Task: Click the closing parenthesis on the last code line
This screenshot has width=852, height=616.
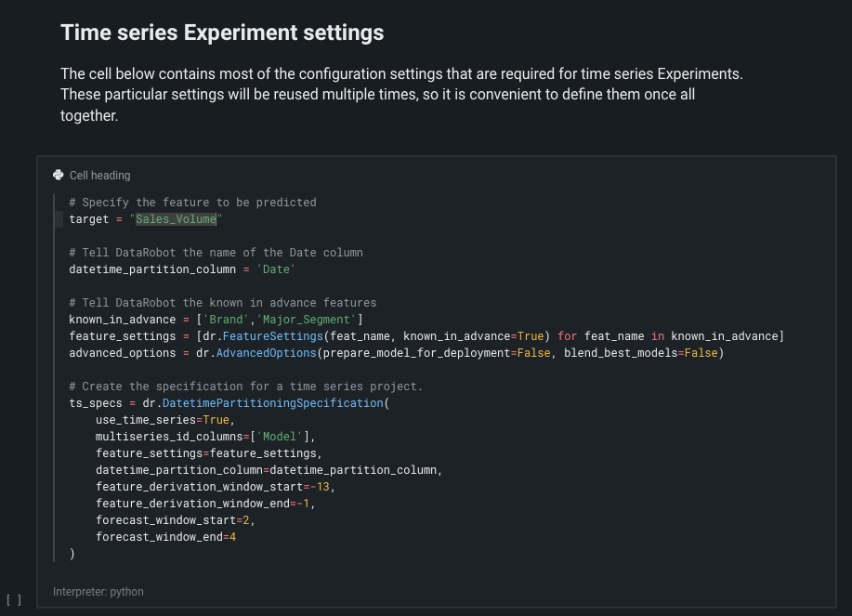Action: pyautogui.click(x=72, y=554)
